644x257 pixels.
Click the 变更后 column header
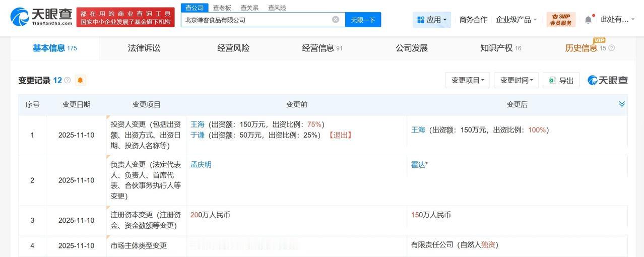point(517,105)
